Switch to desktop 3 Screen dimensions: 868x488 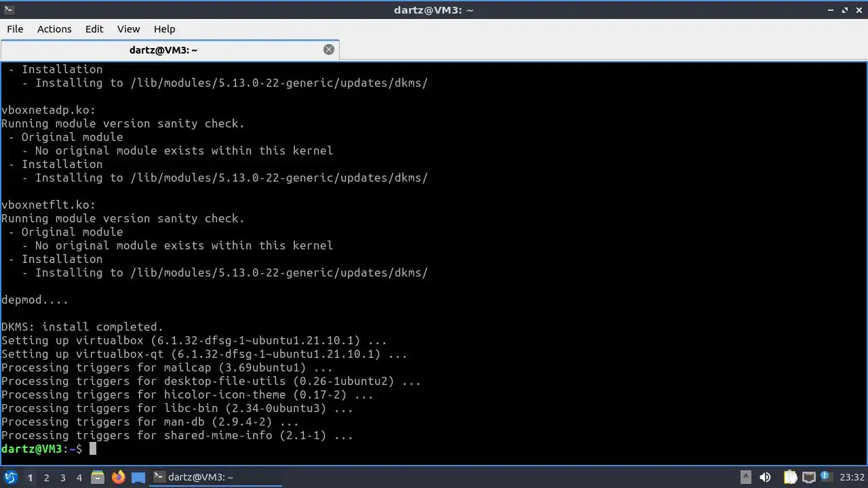pyautogui.click(x=62, y=478)
